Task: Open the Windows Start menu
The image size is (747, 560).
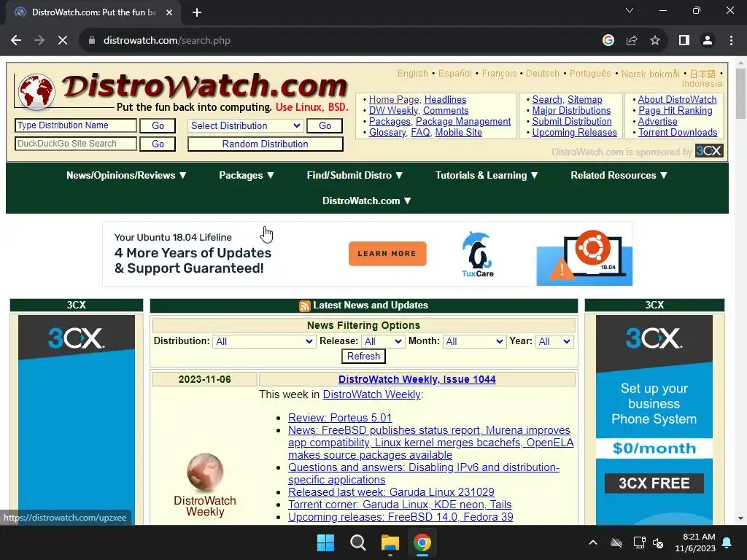Action: pyautogui.click(x=326, y=542)
